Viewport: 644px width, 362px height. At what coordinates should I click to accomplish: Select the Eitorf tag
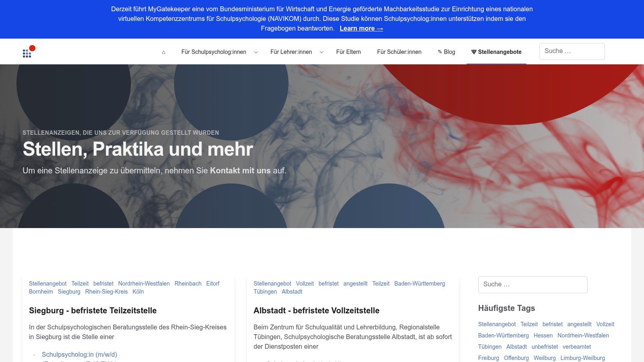213,284
